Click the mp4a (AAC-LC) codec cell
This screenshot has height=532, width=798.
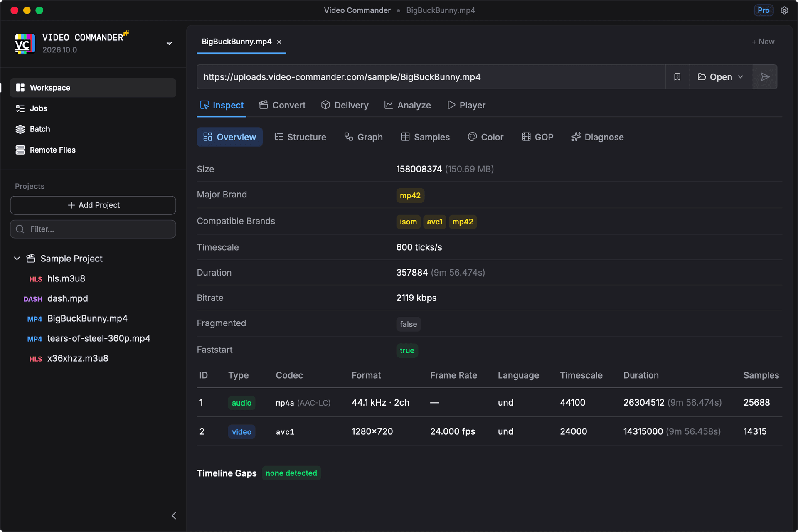tap(303, 403)
